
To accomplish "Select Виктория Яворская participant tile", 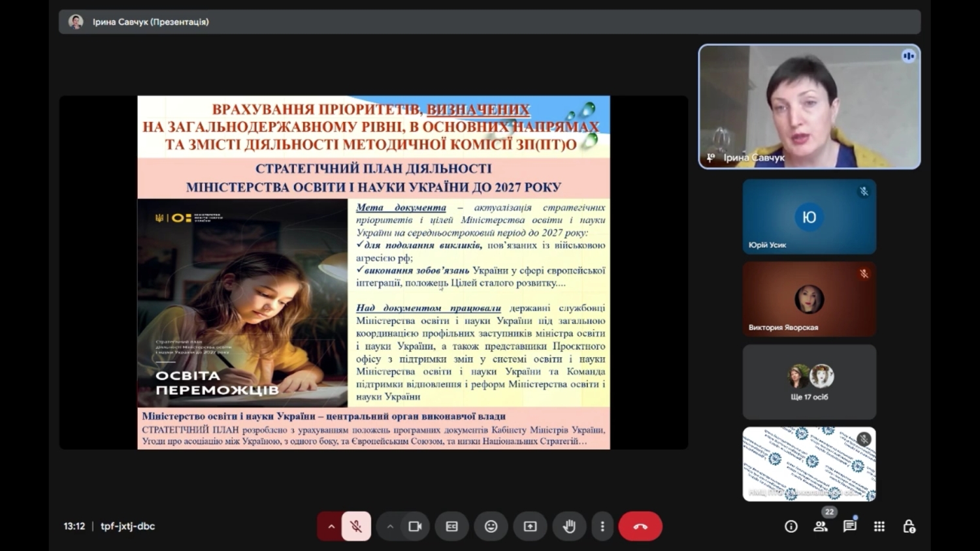I will (809, 300).
